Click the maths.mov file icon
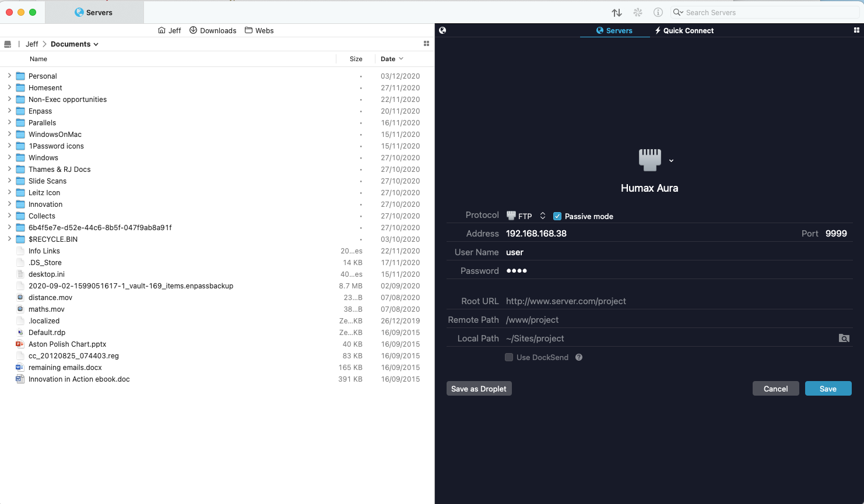The height and width of the screenshot is (504, 864). click(x=20, y=309)
